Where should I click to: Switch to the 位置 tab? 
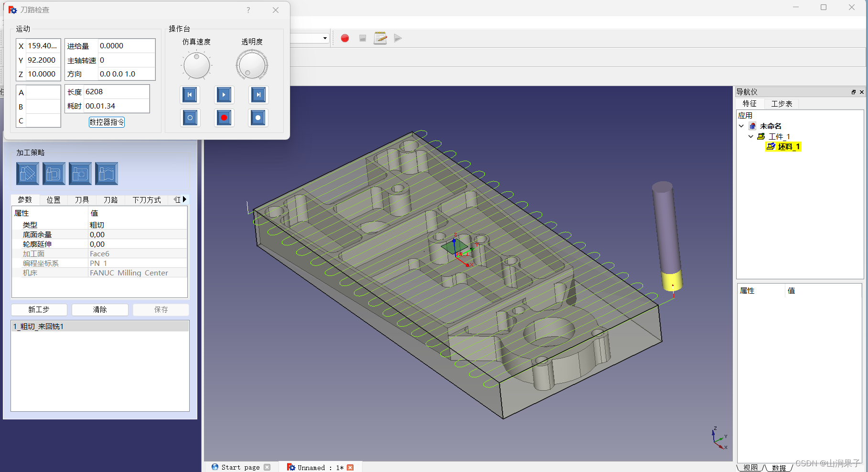54,200
